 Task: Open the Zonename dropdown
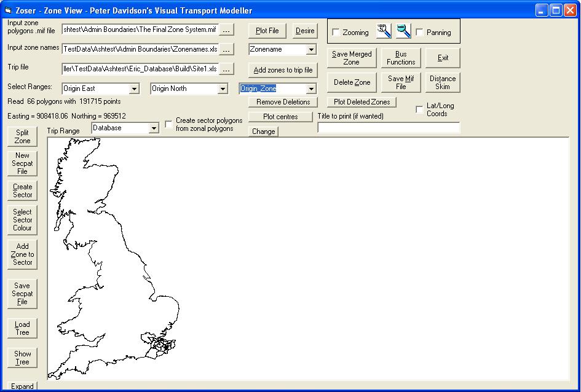[311, 49]
